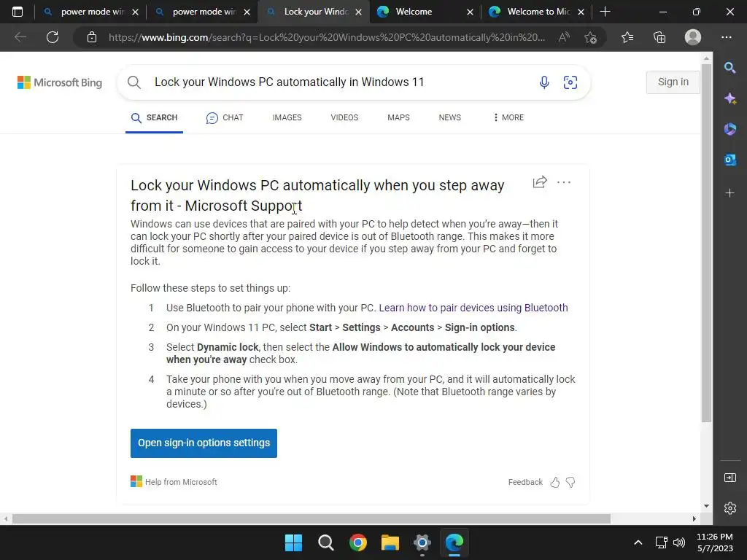Open Learn how to pair devices link
747x560 pixels.
(473, 308)
